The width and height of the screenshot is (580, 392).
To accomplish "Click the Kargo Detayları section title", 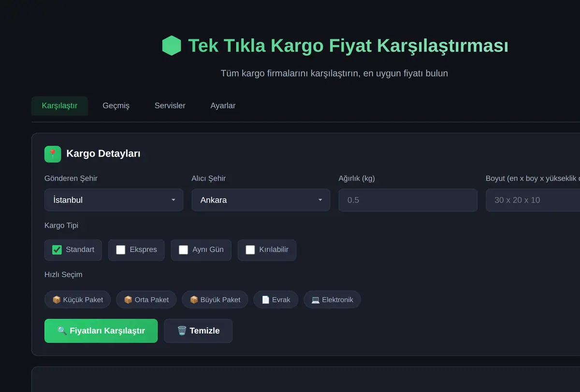I will [103, 154].
